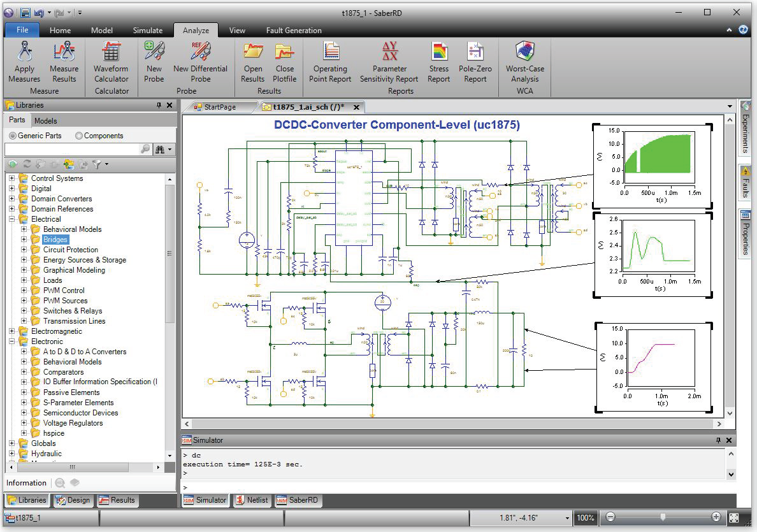Open the document tabs list dropdown
Image resolution: width=757 pixels, height=532 pixels.
(x=730, y=106)
